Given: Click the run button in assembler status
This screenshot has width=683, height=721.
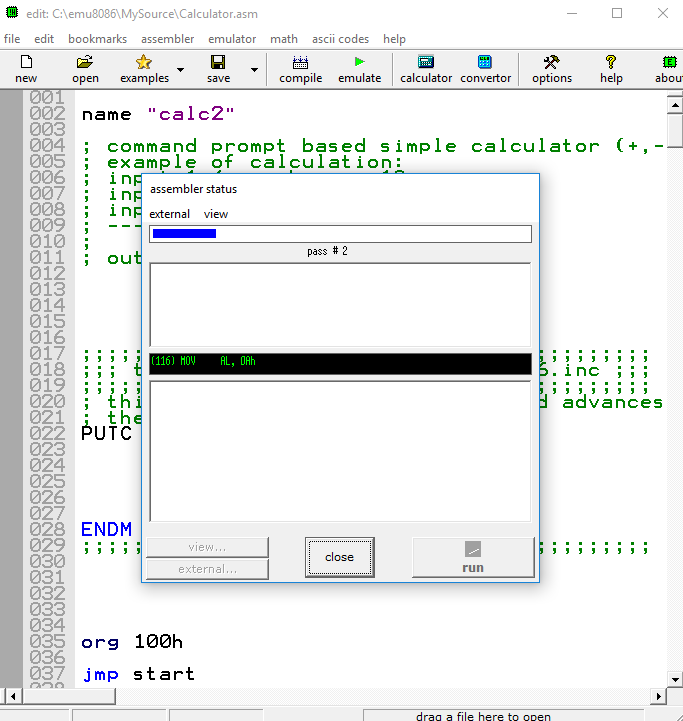Looking at the screenshot, I should (x=473, y=557).
